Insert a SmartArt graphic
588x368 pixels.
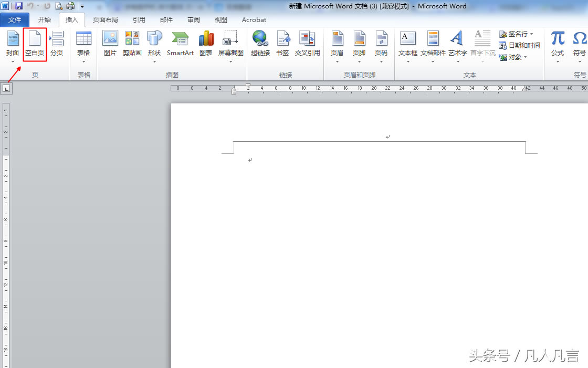pyautogui.click(x=180, y=44)
